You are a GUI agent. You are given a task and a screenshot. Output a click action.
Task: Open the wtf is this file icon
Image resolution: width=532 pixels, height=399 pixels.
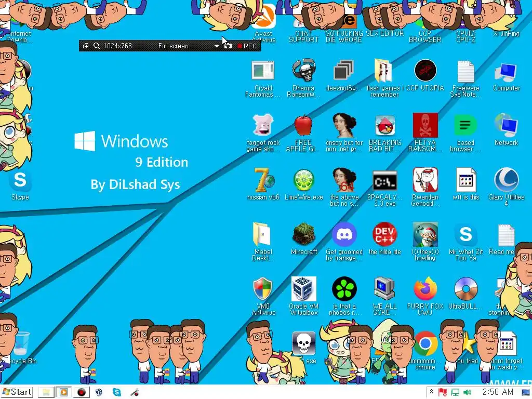click(x=465, y=180)
